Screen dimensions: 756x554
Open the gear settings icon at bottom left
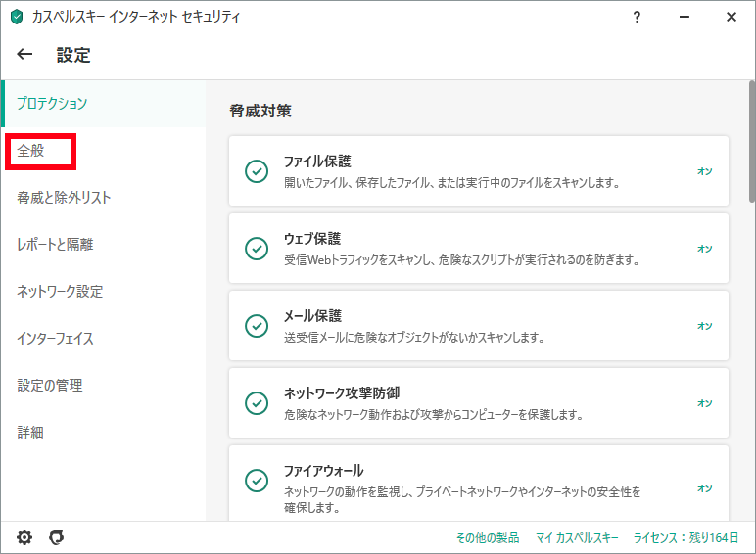[25, 537]
